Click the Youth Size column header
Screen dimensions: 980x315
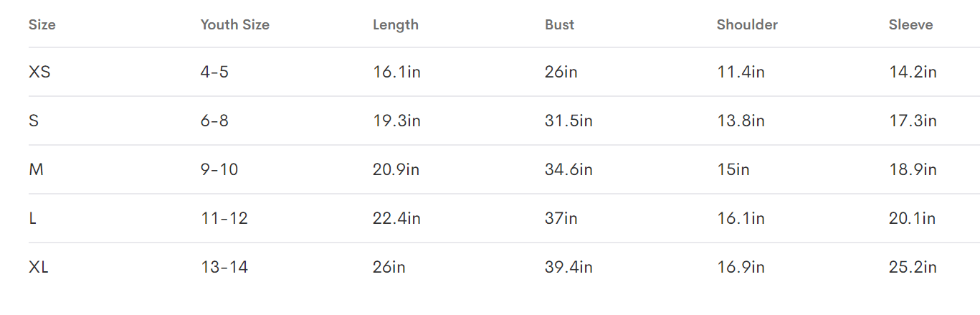click(234, 24)
